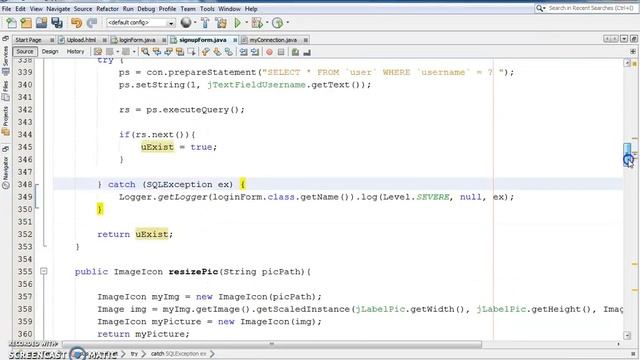Click the Save All toolbar icon
This screenshot has height=360, width=640.
point(57,23)
